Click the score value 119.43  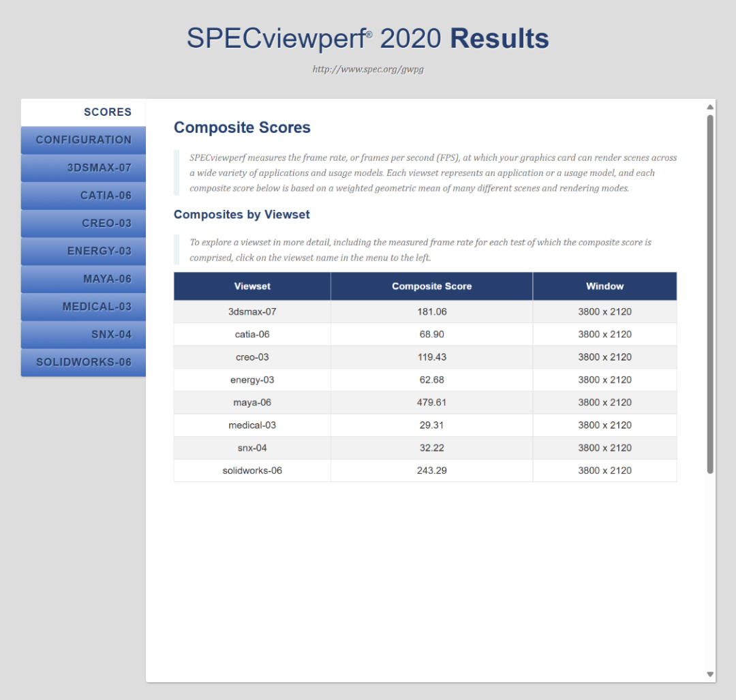tap(432, 356)
